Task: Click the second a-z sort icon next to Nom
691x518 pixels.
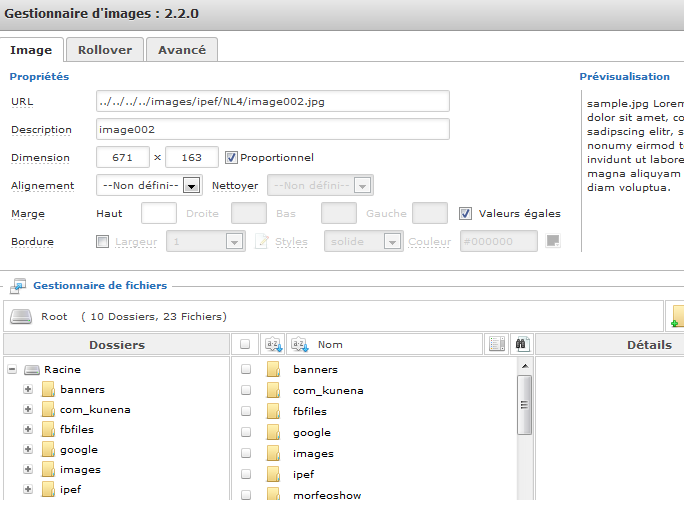Action: point(300,344)
